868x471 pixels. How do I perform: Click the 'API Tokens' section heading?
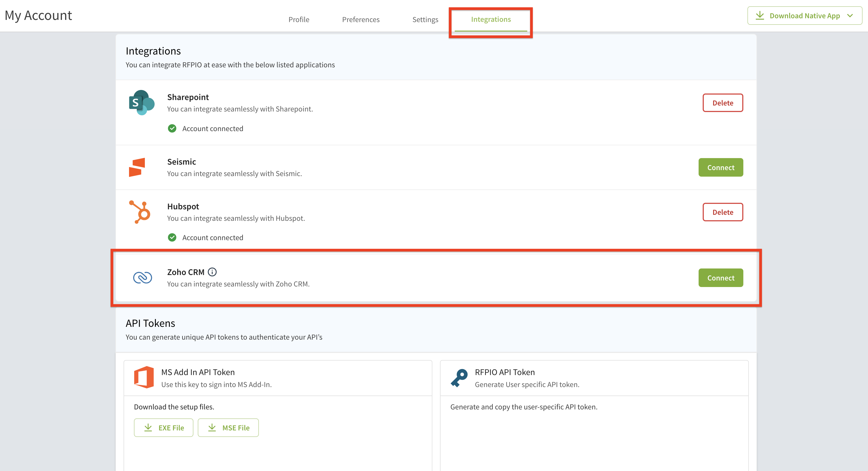150,323
